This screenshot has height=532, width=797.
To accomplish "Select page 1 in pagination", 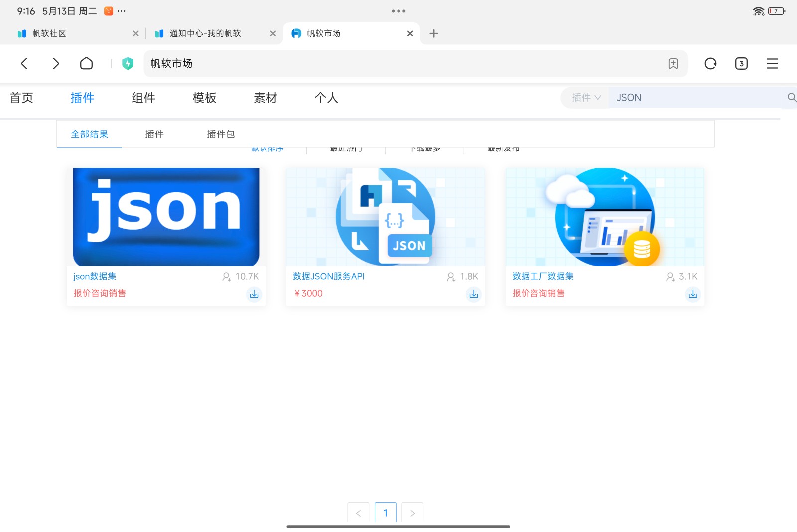I will (x=385, y=513).
